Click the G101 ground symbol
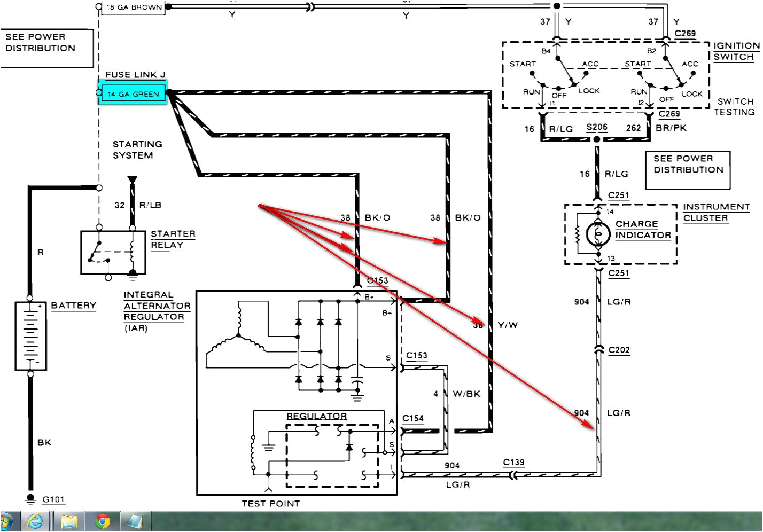 point(30,499)
